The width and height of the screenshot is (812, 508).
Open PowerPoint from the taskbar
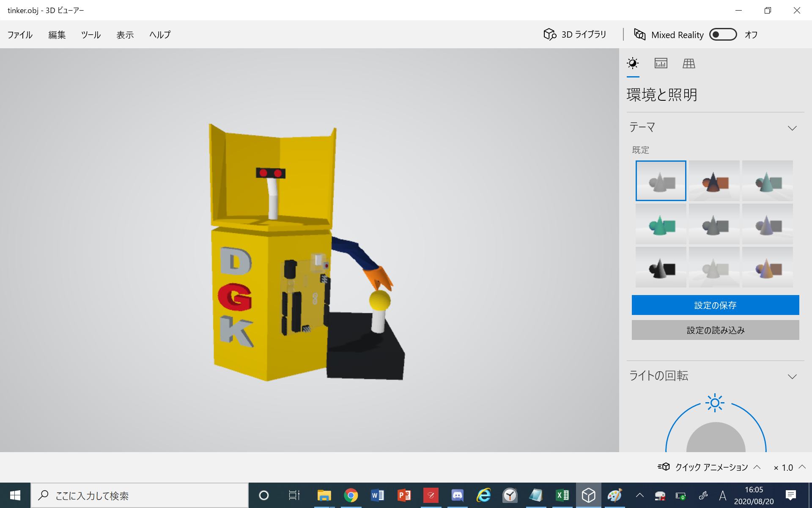click(x=404, y=495)
